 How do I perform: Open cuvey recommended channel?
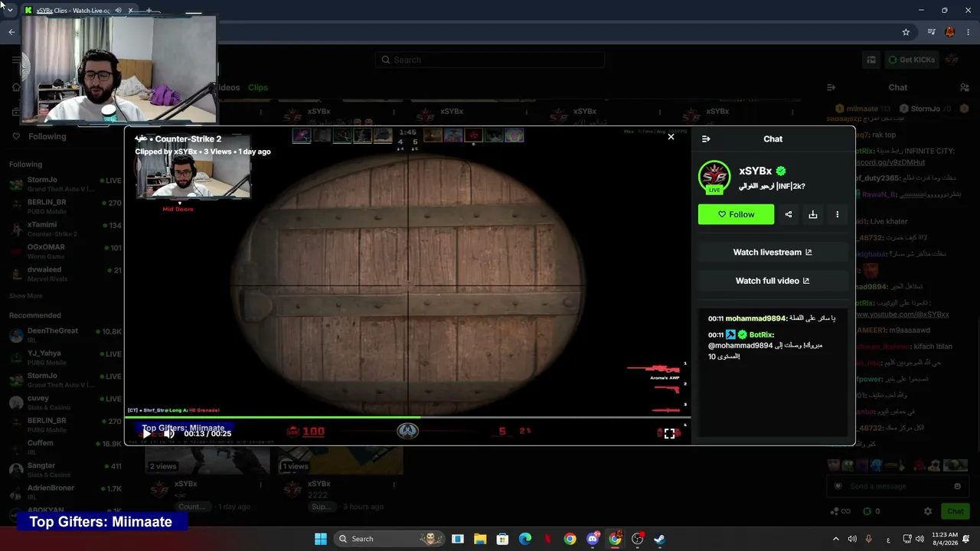(x=65, y=403)
